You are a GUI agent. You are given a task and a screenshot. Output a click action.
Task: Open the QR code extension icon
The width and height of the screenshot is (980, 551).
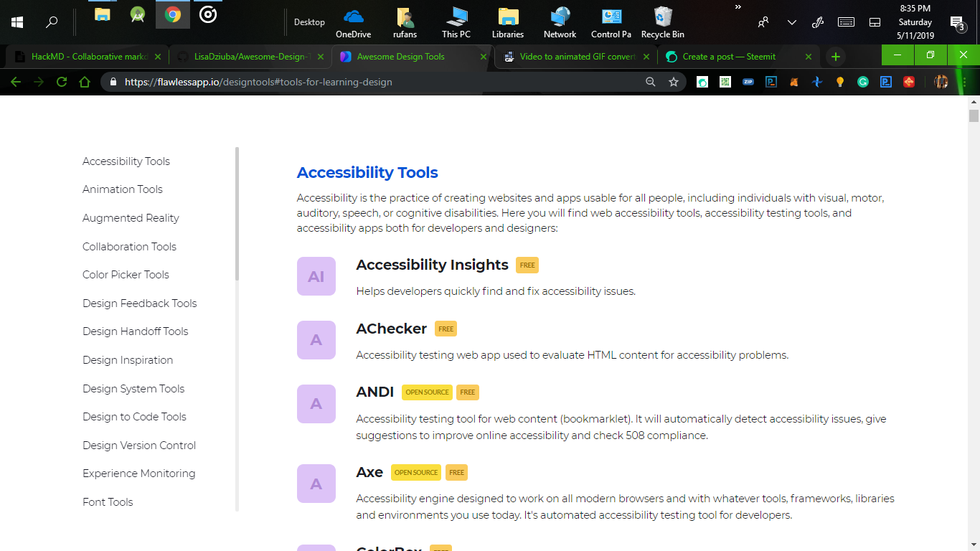click(x=725, y=82)
